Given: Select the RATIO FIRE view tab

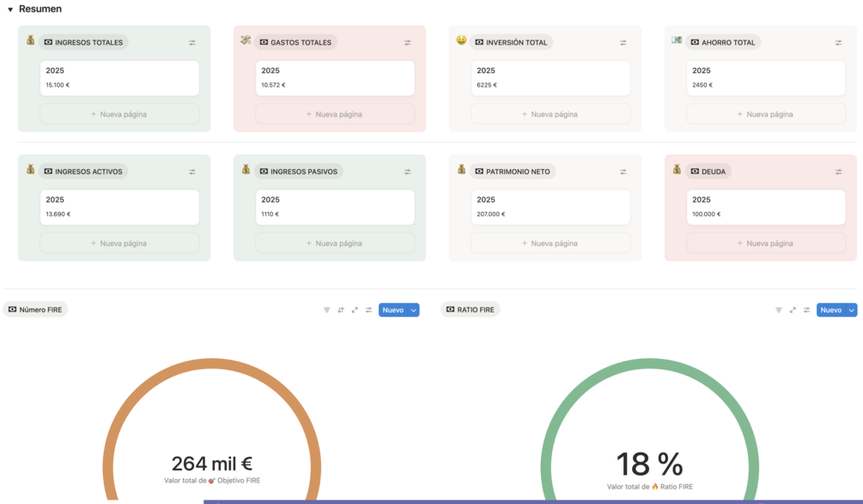Looking at the screenshot, I should [470, 310].
